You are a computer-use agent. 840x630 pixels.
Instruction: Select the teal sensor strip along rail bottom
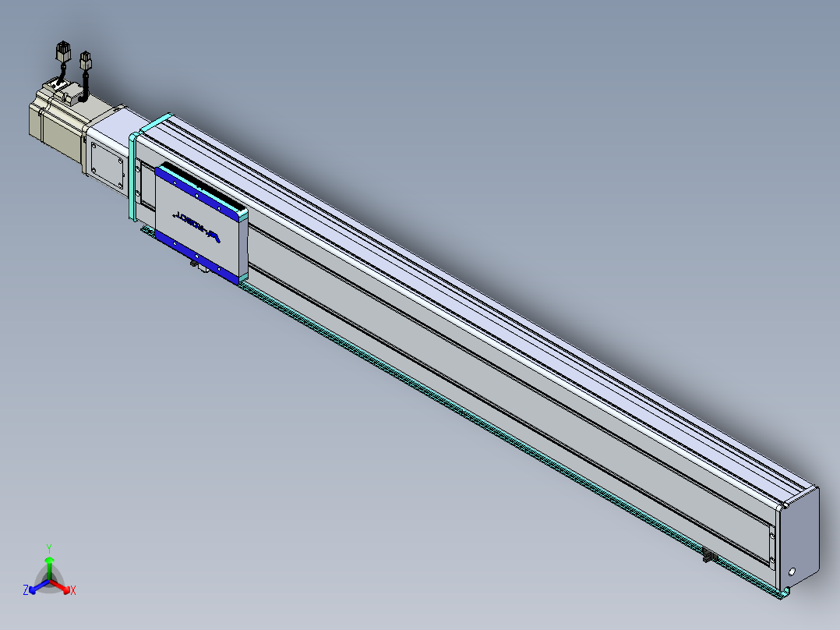pos(464,413)
